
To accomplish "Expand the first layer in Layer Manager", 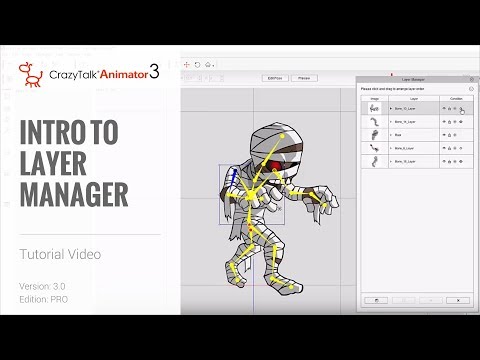I will [391, 109].
